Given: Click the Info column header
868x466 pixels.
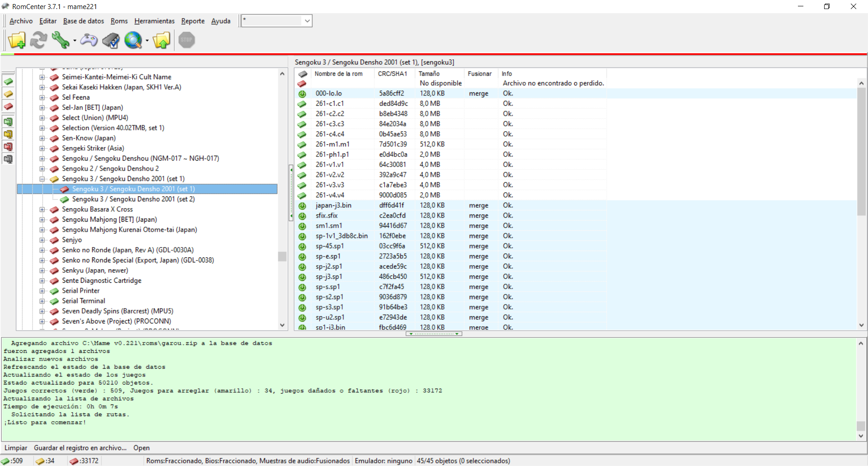Looking at the screenshot, I should click(x=552, y=74).
